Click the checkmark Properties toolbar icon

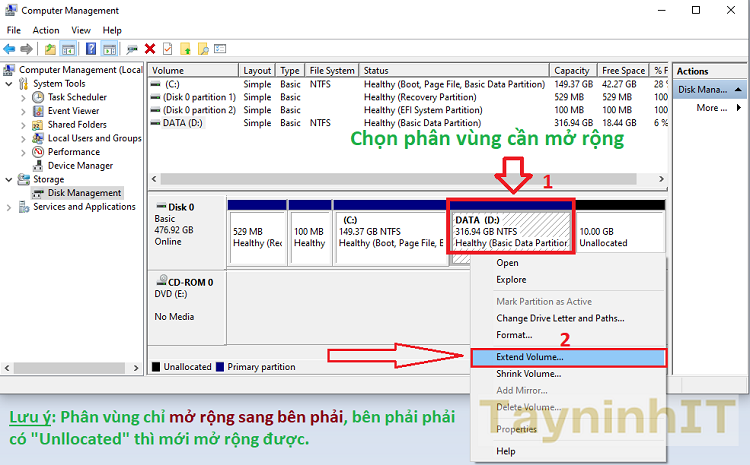[x=167, y=48]
